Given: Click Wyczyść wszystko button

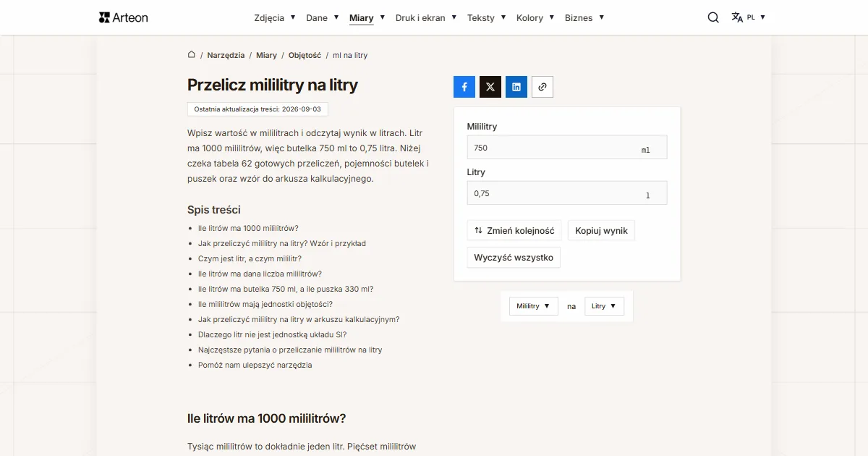Looking at the screenshot, I should pos(514,258).
